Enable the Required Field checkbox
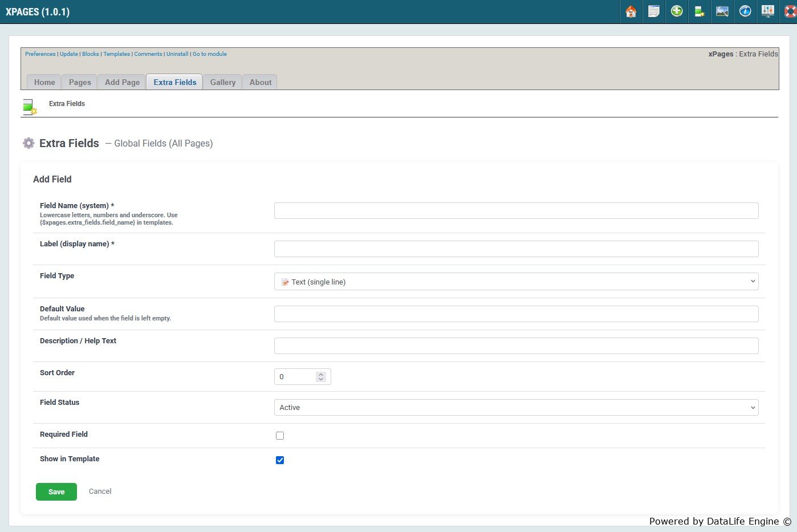The image size is (797, 532). (x=280, y=436)
